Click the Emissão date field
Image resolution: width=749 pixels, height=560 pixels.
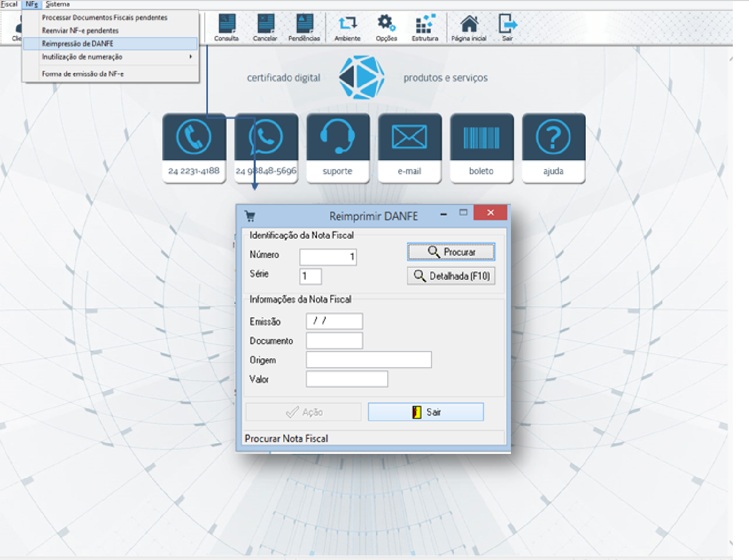(334, 321)
